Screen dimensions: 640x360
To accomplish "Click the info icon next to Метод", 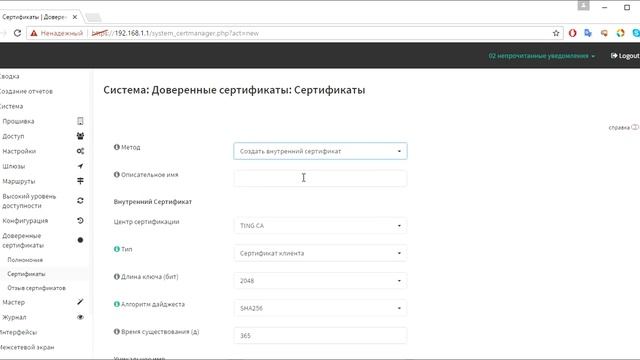I will (117, 147).
